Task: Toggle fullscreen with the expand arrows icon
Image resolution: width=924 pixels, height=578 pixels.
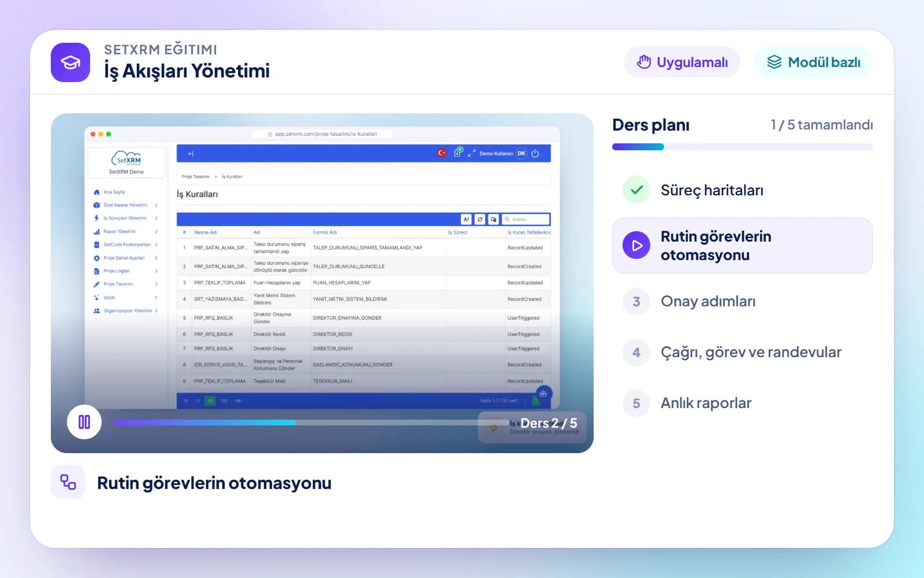Action: pos(472,153)
